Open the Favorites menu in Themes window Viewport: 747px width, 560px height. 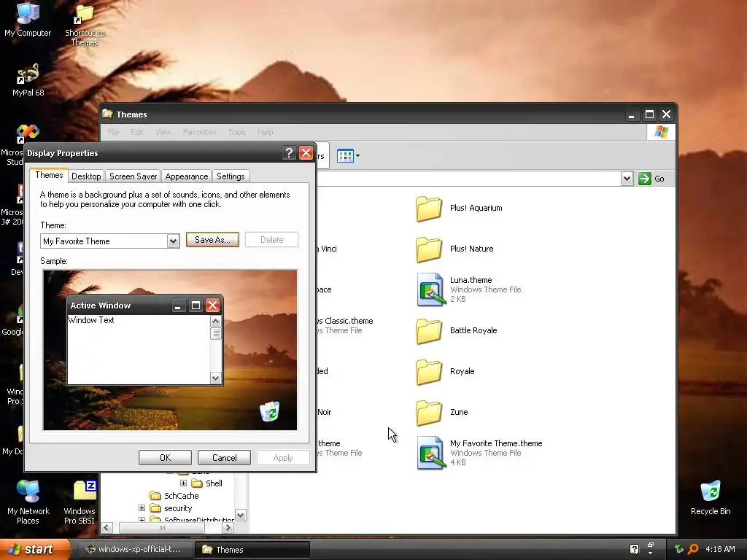point(200,133)
